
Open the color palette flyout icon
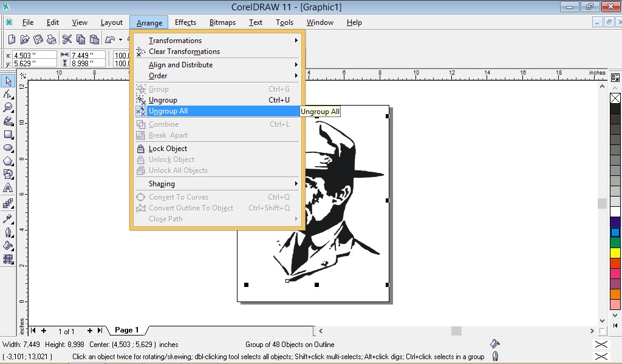click(x=615, y=77)
